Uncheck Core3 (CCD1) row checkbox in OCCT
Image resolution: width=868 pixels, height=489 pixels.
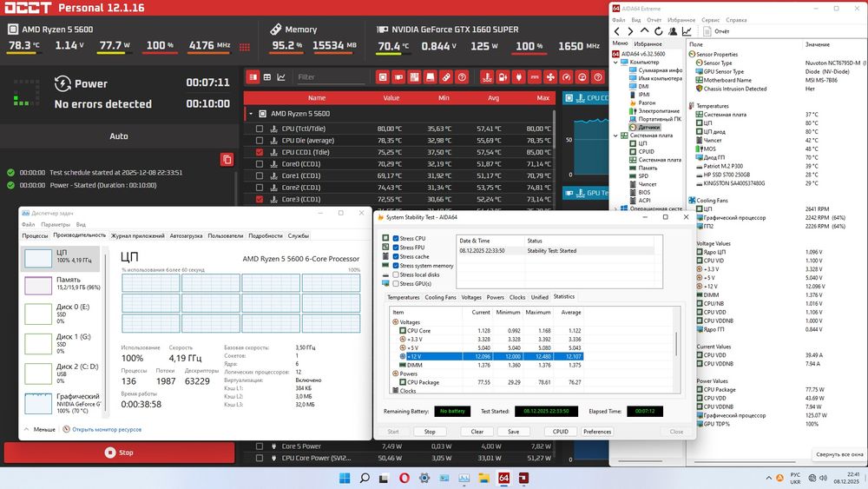pos(259,200)
